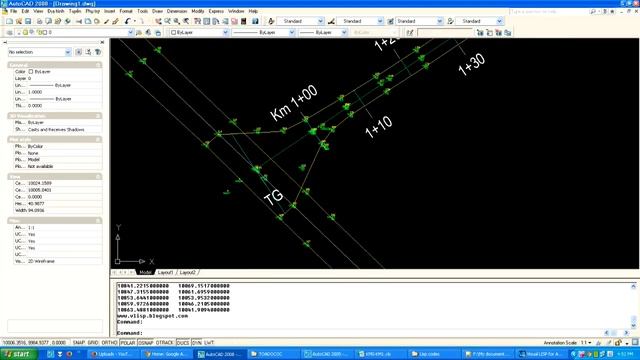Click the Zoom Realtime icon
The image size is (640, 360).
click(167, 21)
